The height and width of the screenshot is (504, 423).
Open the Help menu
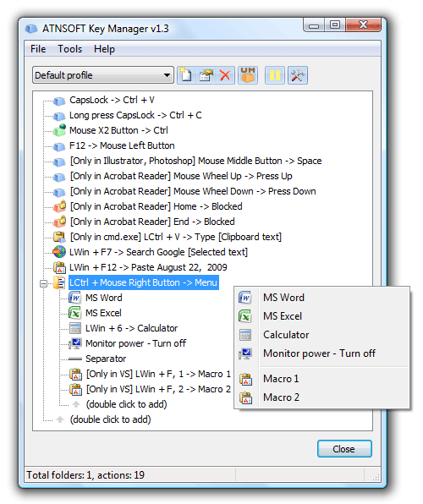(x=104, y=49)
